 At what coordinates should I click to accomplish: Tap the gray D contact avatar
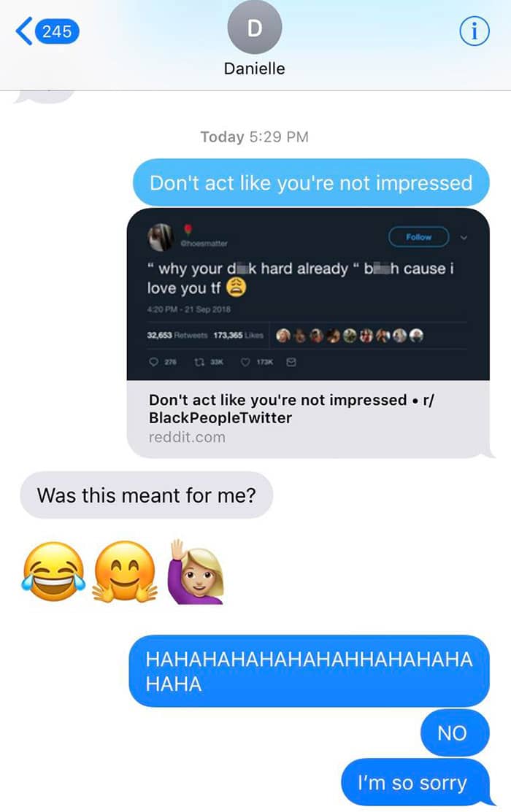(255, 28)
